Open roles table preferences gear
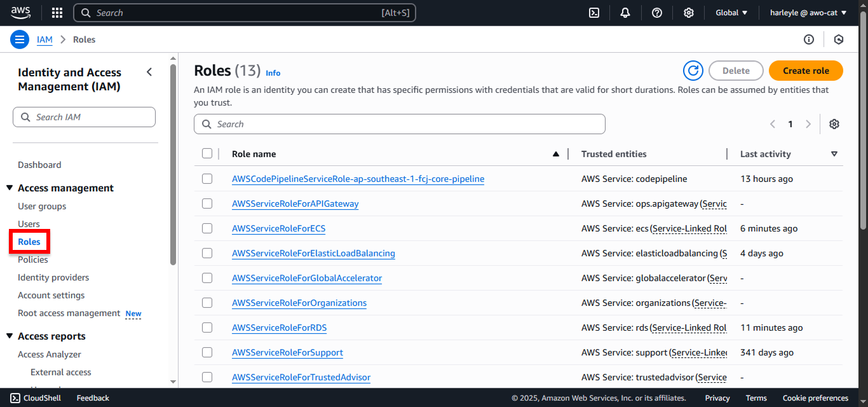The width and height of the screenshot is (868, 407). (x=834, y=124)
